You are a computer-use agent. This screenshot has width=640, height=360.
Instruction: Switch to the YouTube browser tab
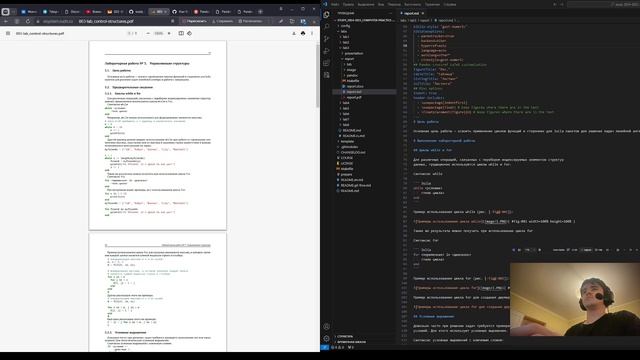click(x=93, y=12)
